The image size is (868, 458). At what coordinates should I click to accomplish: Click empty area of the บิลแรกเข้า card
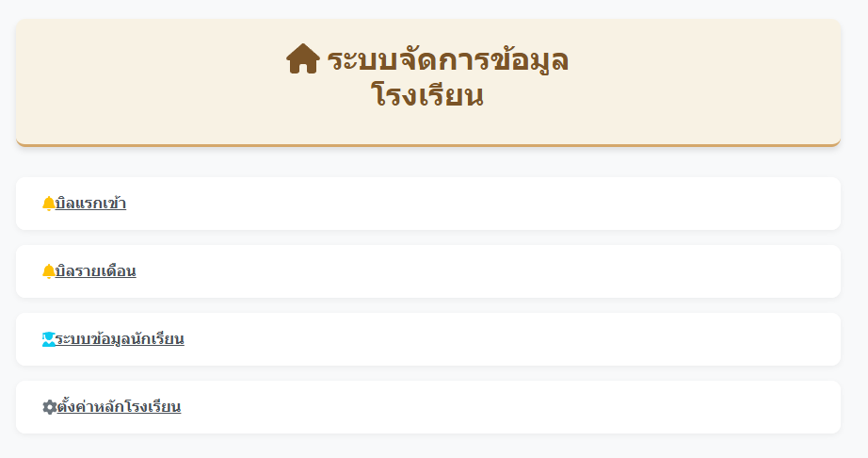pyautogui.click(x=482, y=204)
